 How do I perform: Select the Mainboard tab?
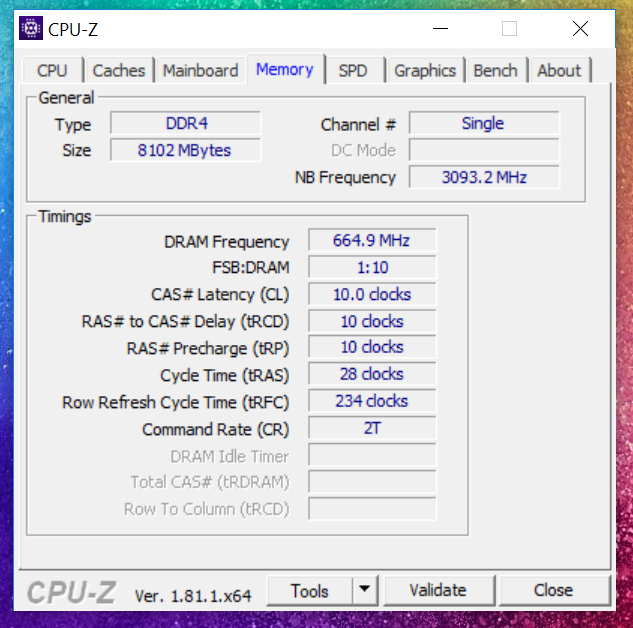coord(201,71)
